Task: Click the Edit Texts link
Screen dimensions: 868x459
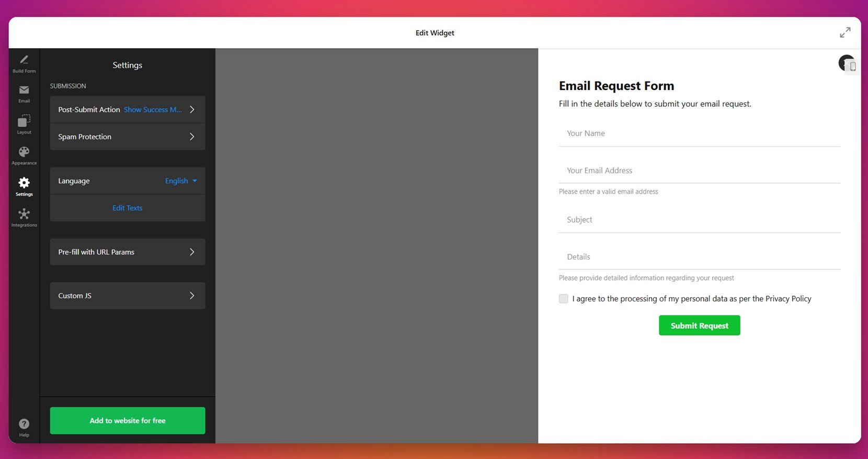Action: [x=128, y=208]
